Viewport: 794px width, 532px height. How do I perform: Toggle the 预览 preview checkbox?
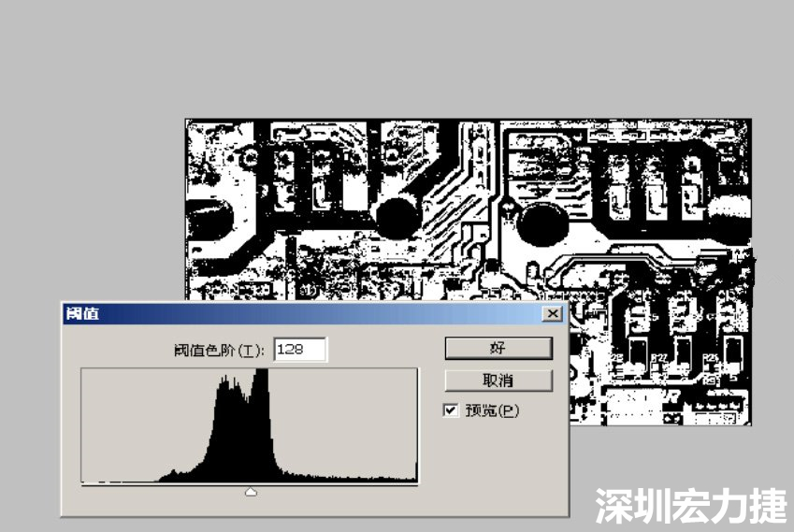(x=452, y=410)
